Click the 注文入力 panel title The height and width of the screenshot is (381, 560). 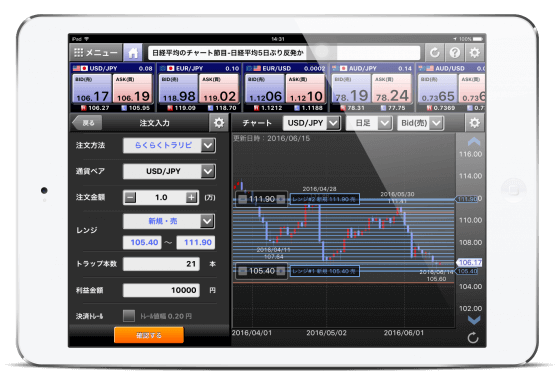tap(154, 123)
